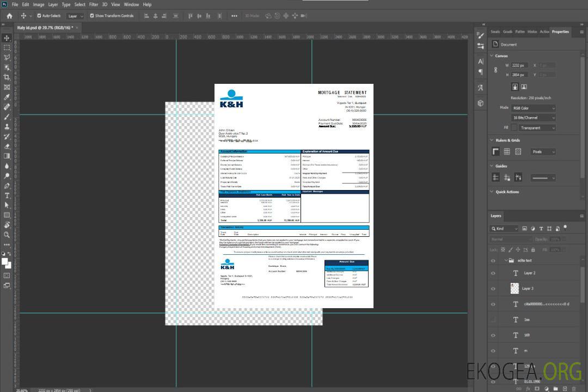Switch to the Properties tab

(560, 32)
